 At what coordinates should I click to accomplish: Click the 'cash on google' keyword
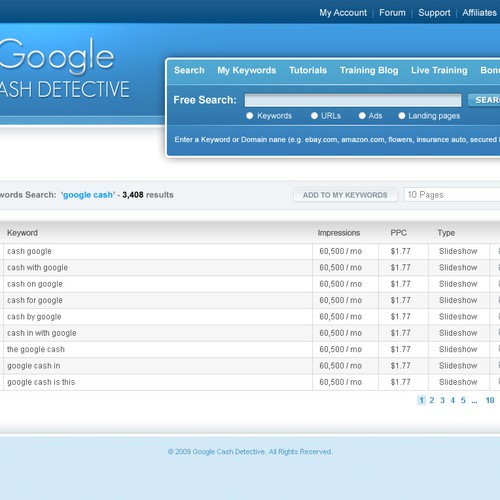point(35,284)
